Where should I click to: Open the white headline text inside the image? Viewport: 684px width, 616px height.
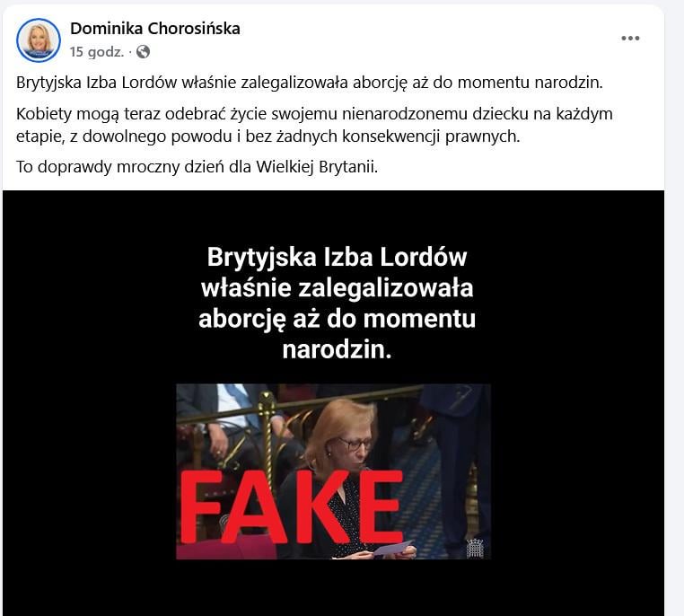(337, 303)
